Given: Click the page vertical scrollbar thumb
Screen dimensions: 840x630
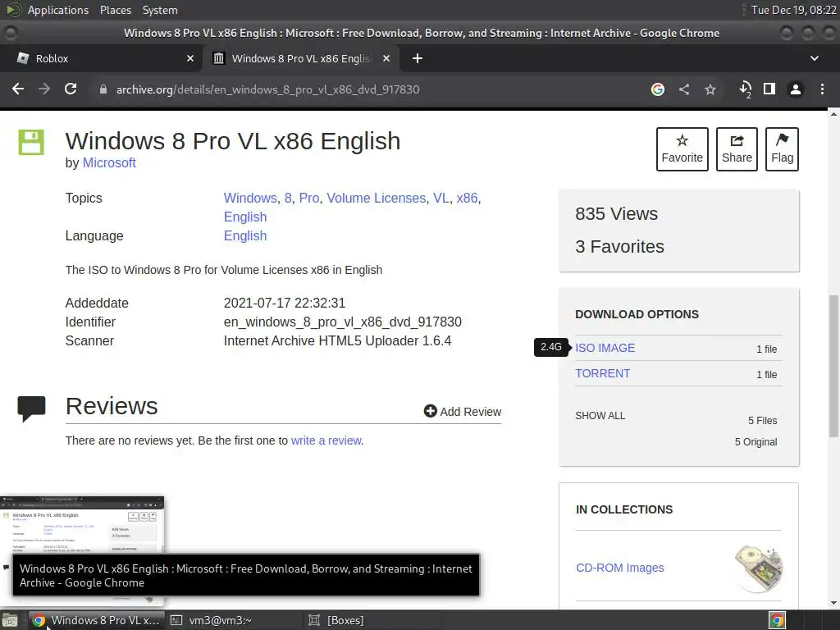Looking at the screenshot, I should [x=833, y=366].
